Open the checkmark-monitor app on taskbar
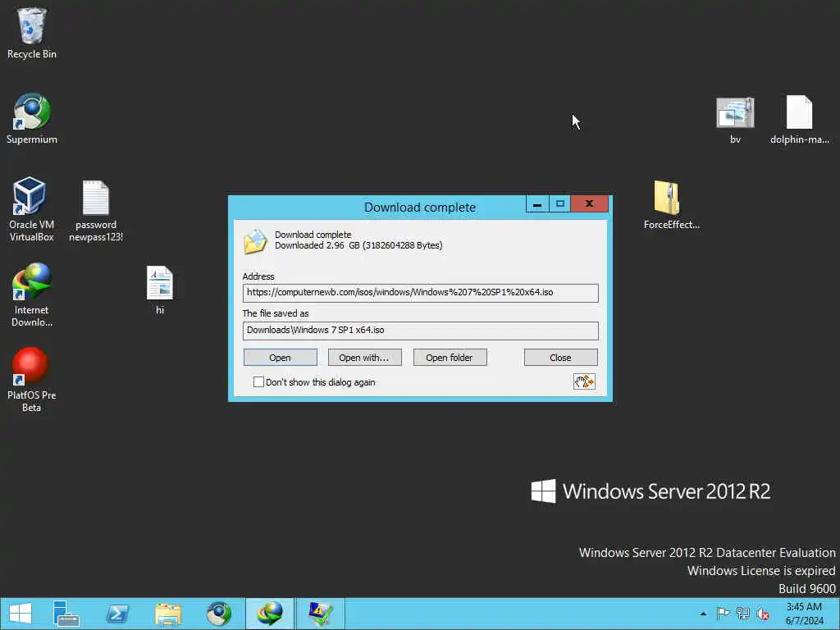This screenshot has width=840, height=630. (321, 614)
